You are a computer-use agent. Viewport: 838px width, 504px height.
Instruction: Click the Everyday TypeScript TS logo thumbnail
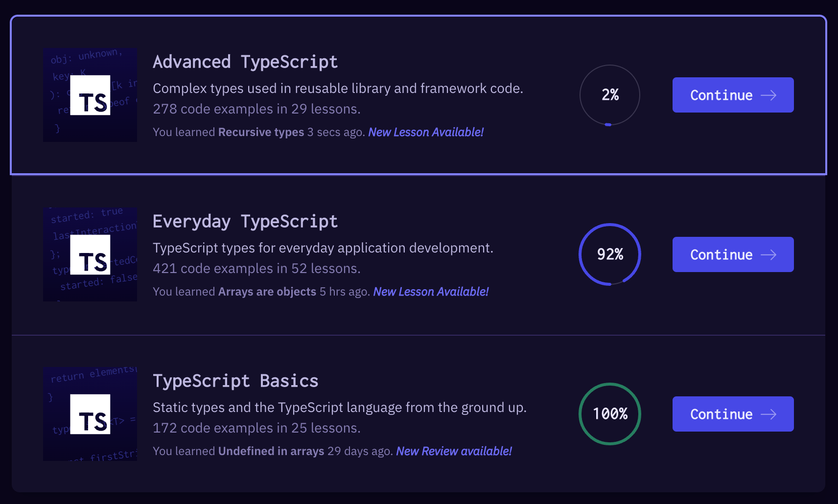pyautogui.click(x=90, y=254)
